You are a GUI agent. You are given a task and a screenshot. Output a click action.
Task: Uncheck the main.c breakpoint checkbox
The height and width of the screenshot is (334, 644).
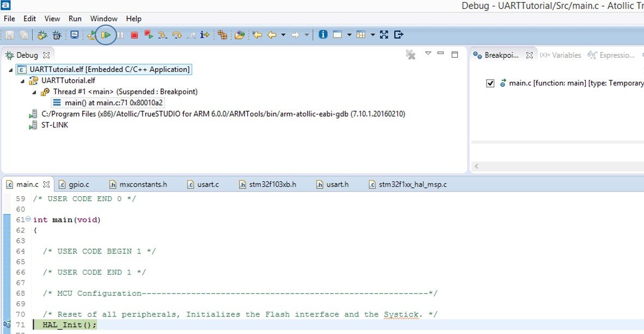490,83
